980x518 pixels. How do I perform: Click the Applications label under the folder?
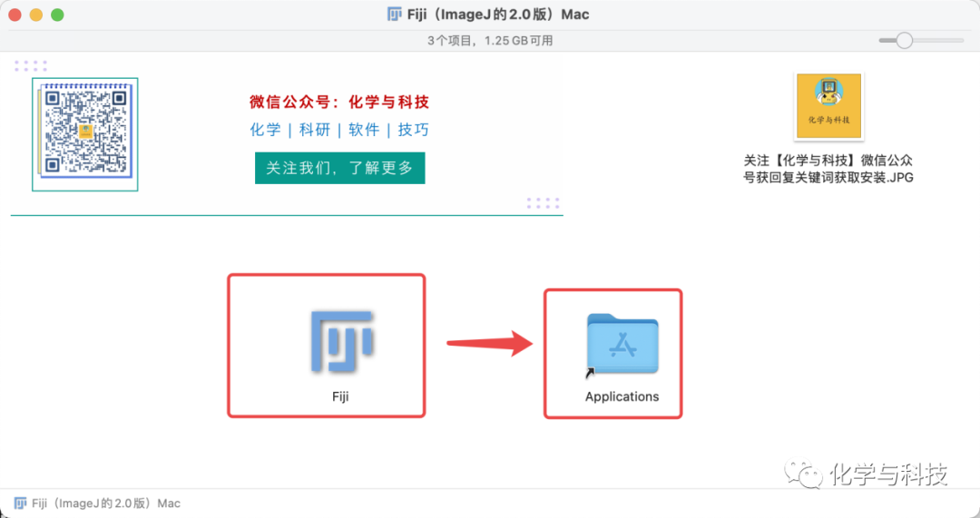(622, 396)
